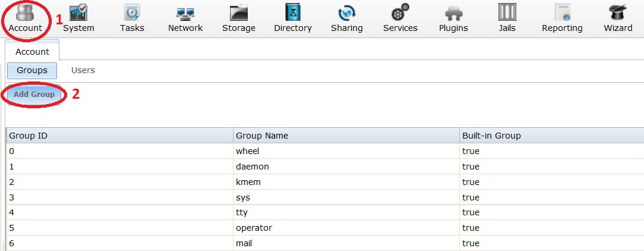Open the System settings icon
This screenshot has height=251, width=644.
(x=78, y=13)
